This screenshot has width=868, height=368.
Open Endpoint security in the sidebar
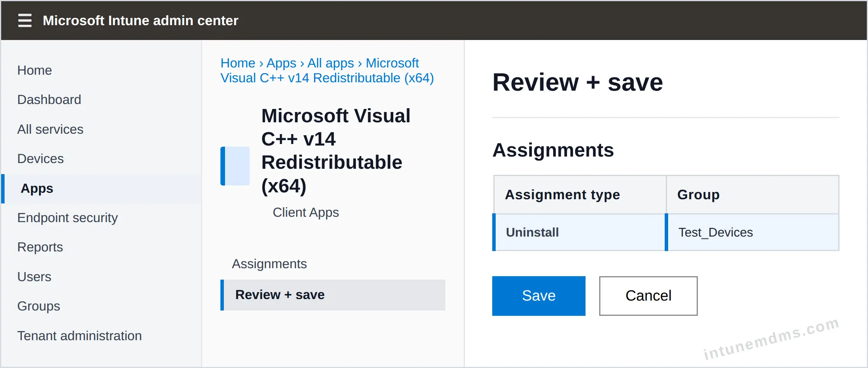click(67, 218)
